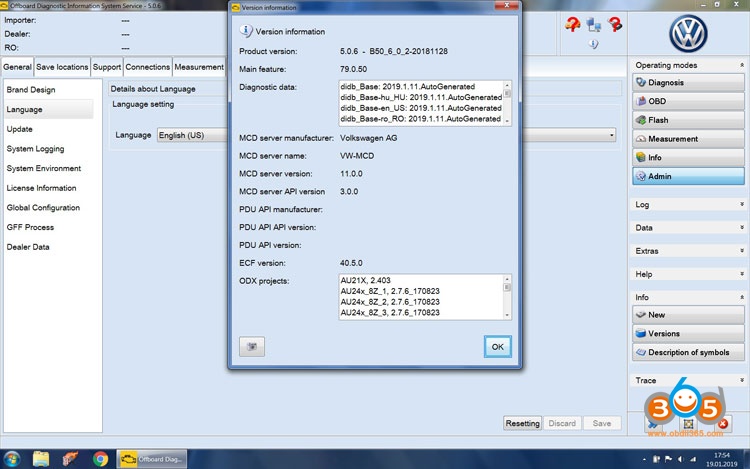The image size is (750, 469).
Task: Select Language in settings list
Action: click(49, 109)
